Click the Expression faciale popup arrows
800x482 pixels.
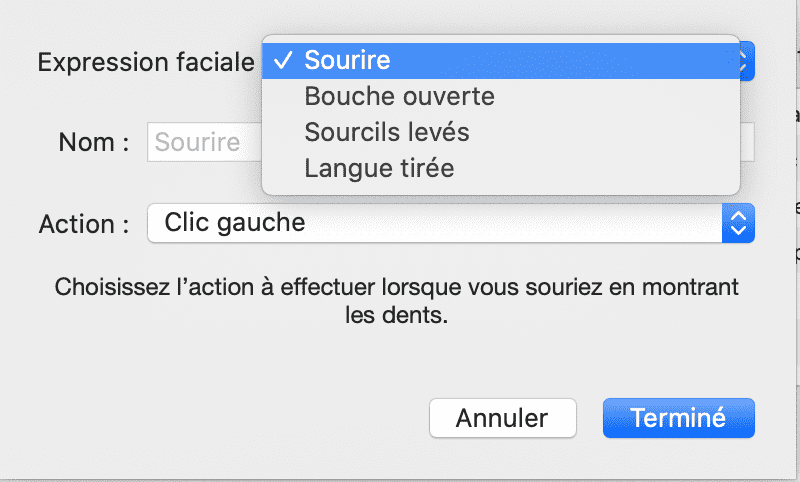click(x=746, y=61)
